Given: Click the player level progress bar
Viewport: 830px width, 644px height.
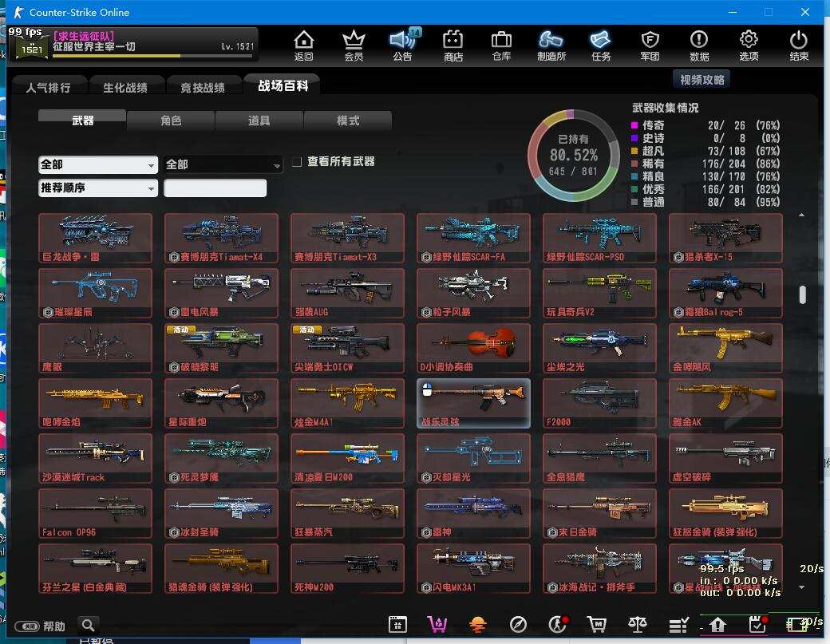Looking at the screenshot, I should coord(153,55).
